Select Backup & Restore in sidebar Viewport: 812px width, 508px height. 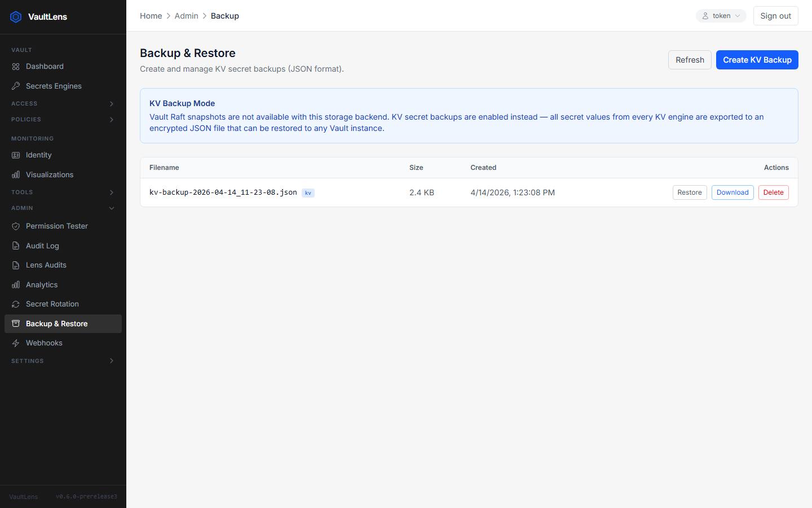(x=63, y=324)
